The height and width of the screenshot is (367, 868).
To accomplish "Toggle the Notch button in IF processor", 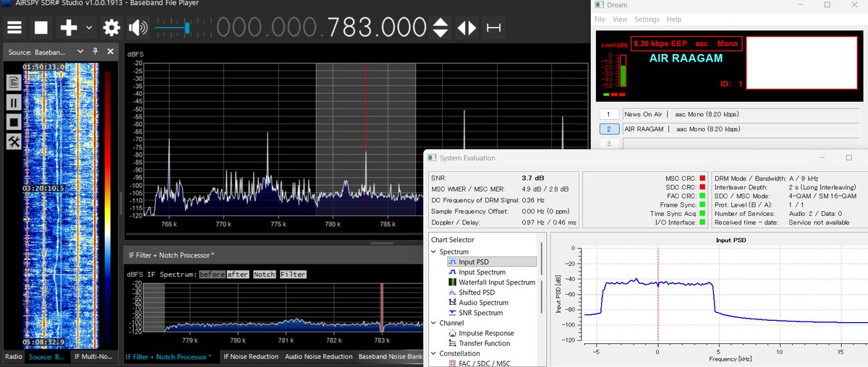I will (264, 275).
